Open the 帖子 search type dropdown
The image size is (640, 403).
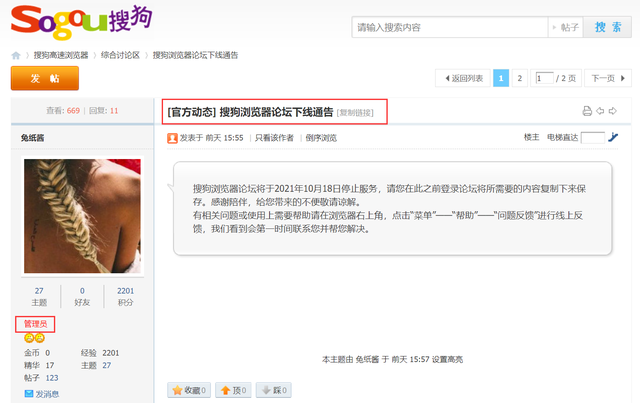566,27
